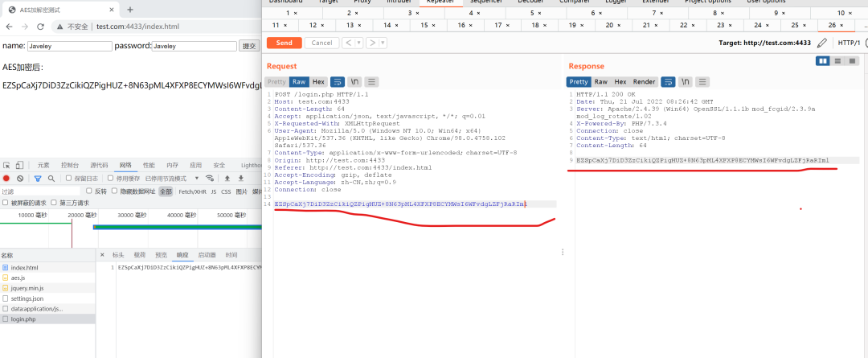The height and width of the screenshot is (358, 868).
Task: Switch the Response view to Render
Action: (644, 82)
